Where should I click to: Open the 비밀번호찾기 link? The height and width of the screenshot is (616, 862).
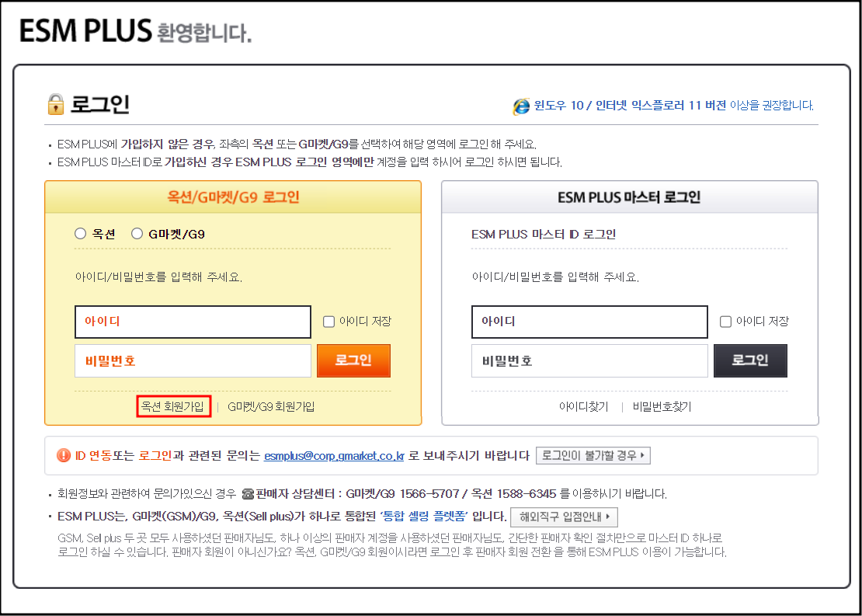tap(662, 407)
